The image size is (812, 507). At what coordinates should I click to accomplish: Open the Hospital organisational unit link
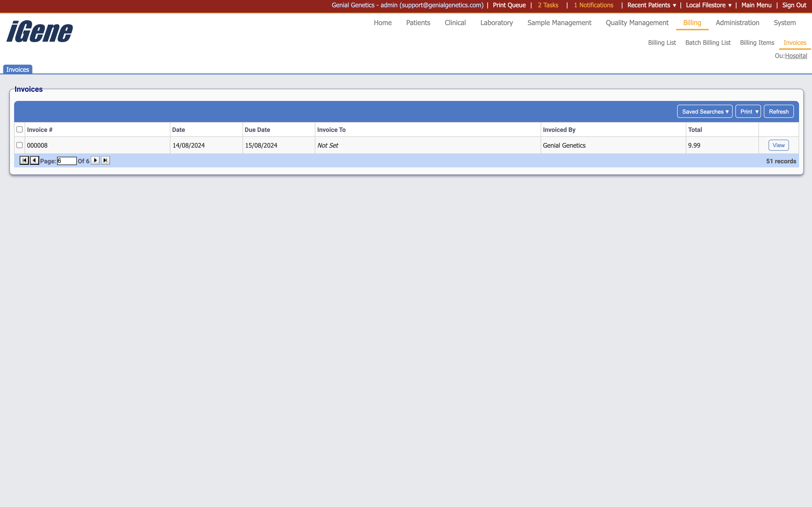(x=796, y=56)
